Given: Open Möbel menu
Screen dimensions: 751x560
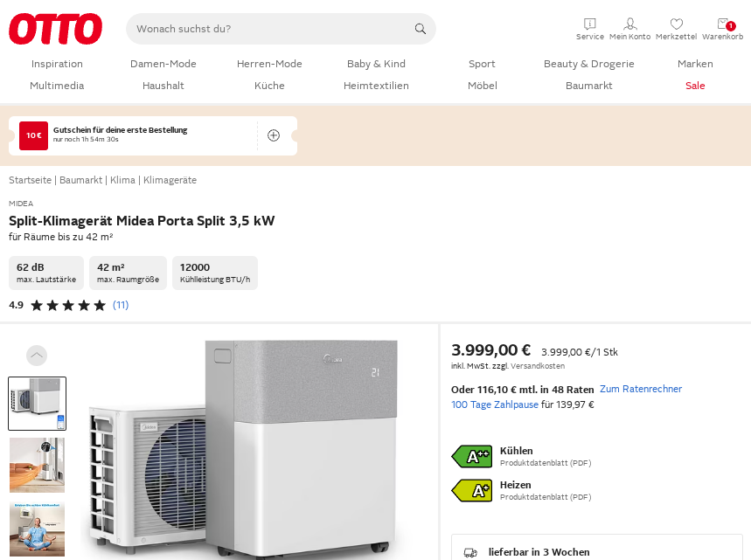Looking at the screenshot, I should pyautogui.click(x=483, y=86).
